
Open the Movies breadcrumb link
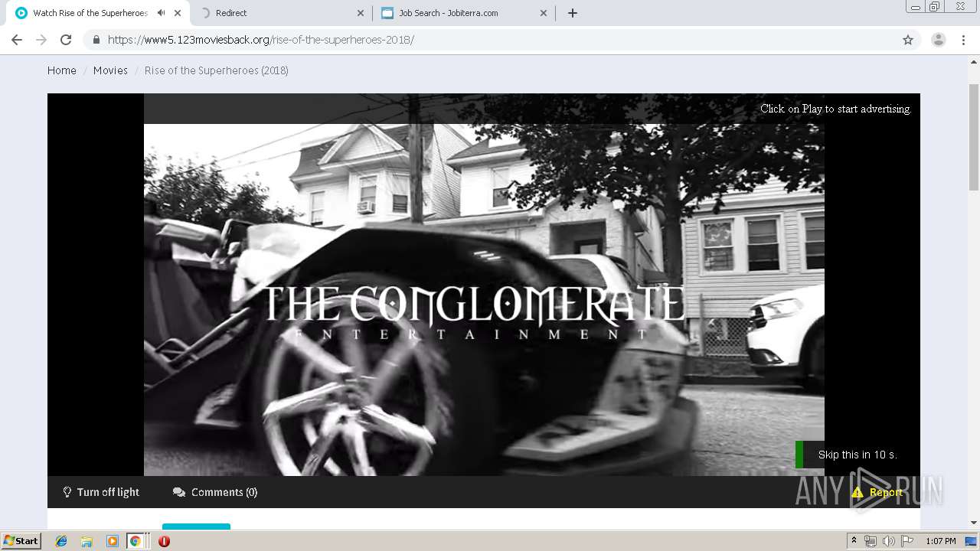click(110, 70)
